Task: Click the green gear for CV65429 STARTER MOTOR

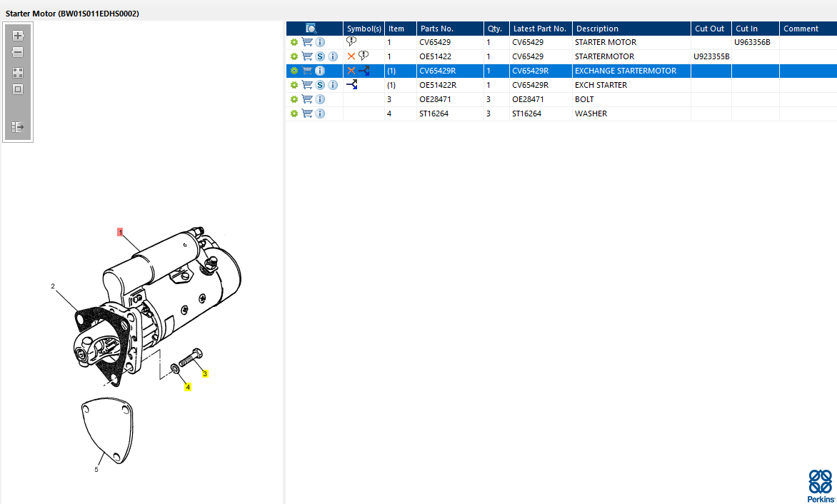Action: (x=294, y=42)
